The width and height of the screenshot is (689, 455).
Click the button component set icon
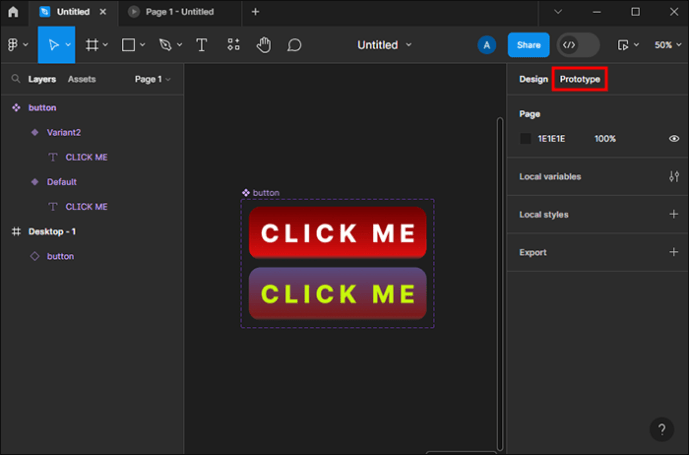click(16, 108)
